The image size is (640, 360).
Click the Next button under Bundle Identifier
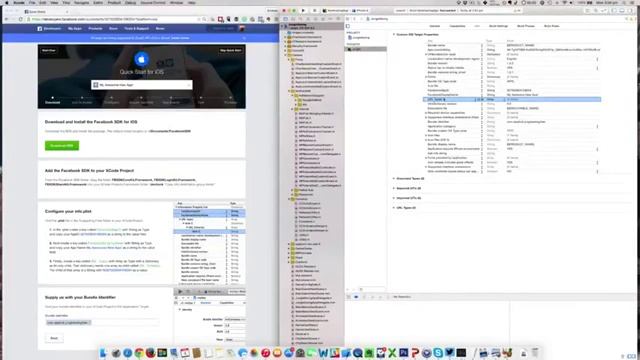click(x=54, y=338)
